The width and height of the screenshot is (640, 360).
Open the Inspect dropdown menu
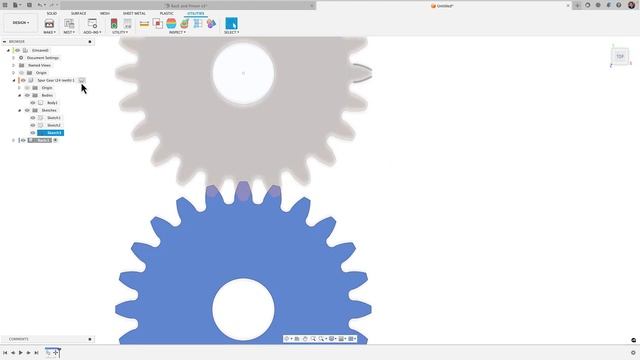[177, 32]
